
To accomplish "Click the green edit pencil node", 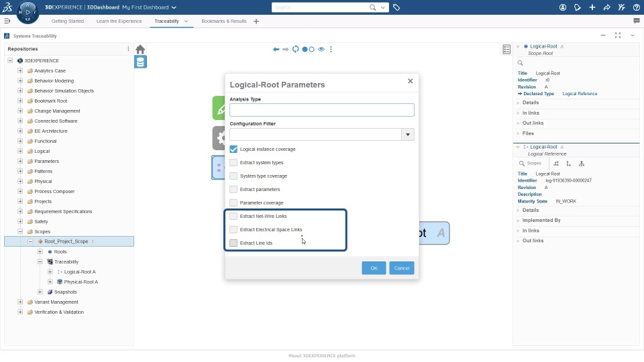I will tap(219, 108).
